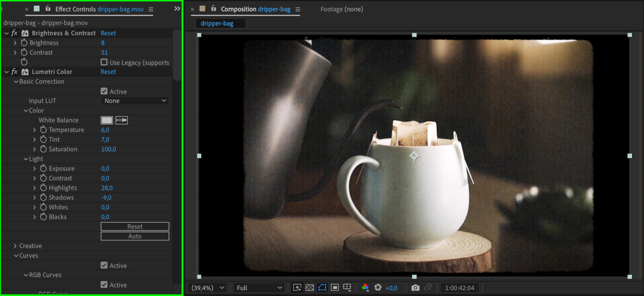The width and height of the screenshot is (644, 296).
Task: Open grid and guide options icon
Action: tap(347, 288)
